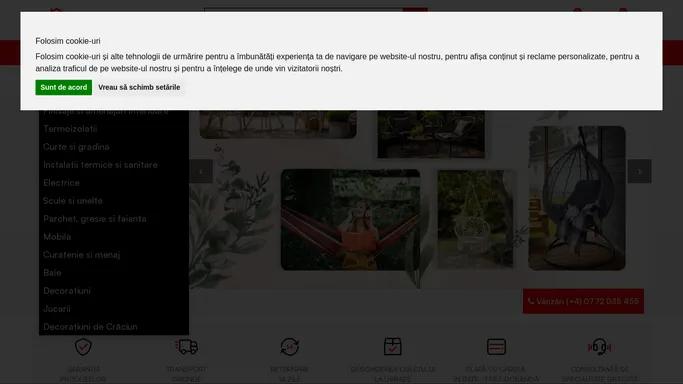
Task: Click the cookie notice paragraph text
Action: pyautogui.click(x=338, y=62)
